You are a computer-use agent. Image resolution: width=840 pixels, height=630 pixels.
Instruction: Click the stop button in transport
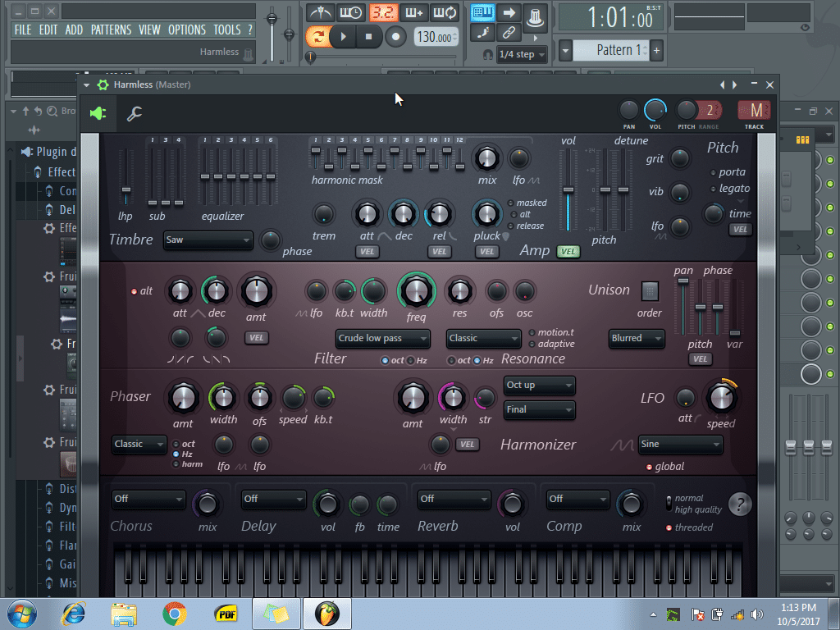coord(368,36)
